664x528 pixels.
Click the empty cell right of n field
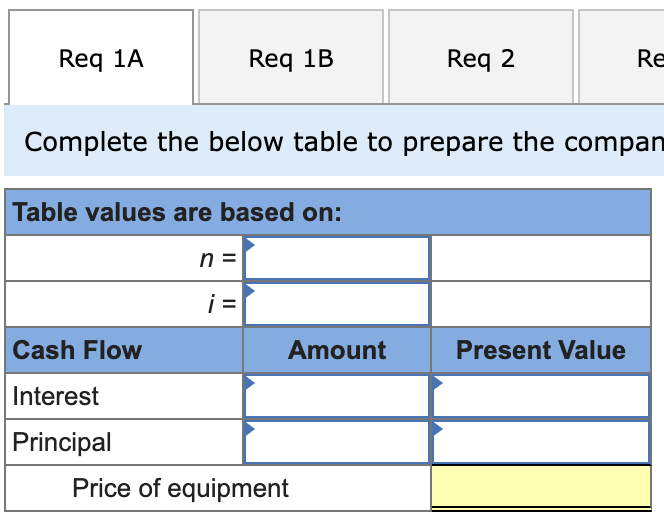pyautogui.click(x=541, y=259)
